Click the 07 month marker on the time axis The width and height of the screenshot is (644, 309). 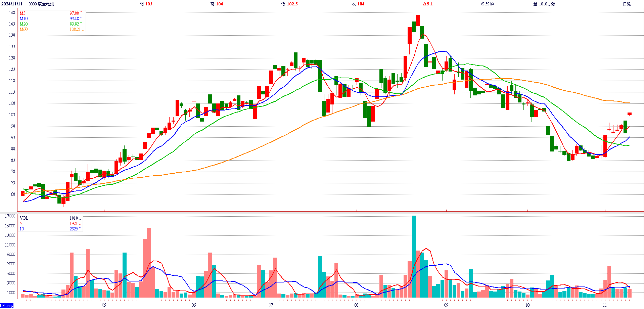pos(271,305)
